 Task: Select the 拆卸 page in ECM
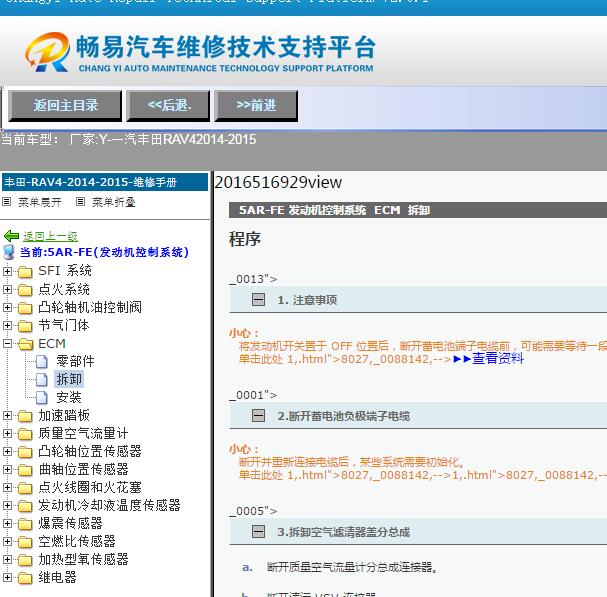(69, 379)
